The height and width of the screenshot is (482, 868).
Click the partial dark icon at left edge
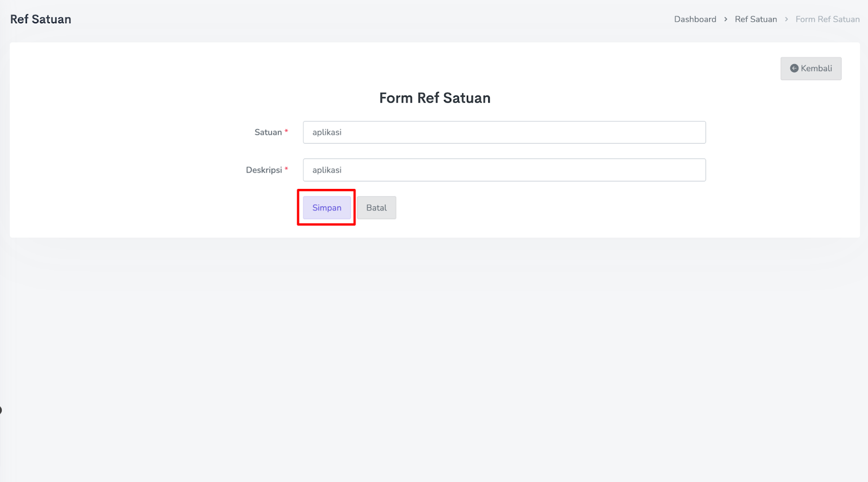tap(1, 410)
